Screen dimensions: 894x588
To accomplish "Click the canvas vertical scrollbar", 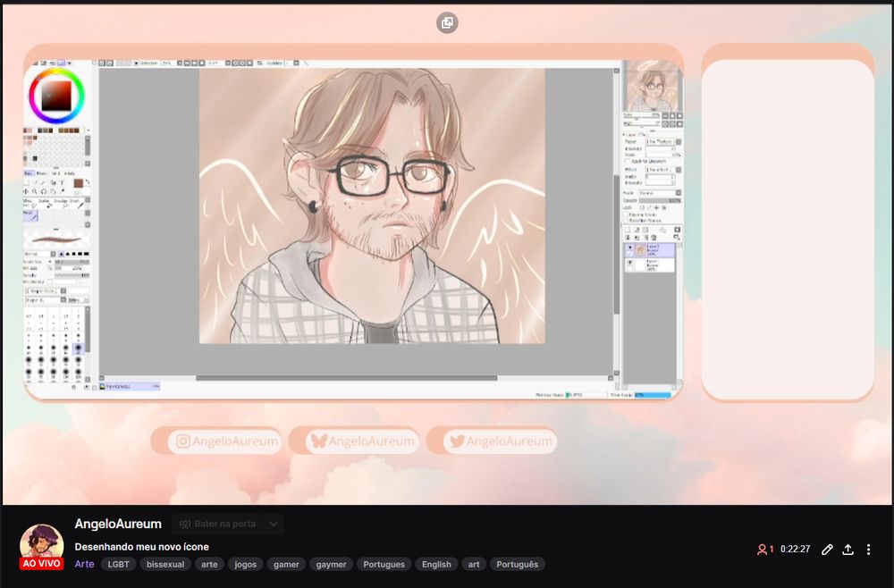I will [616, 245].
